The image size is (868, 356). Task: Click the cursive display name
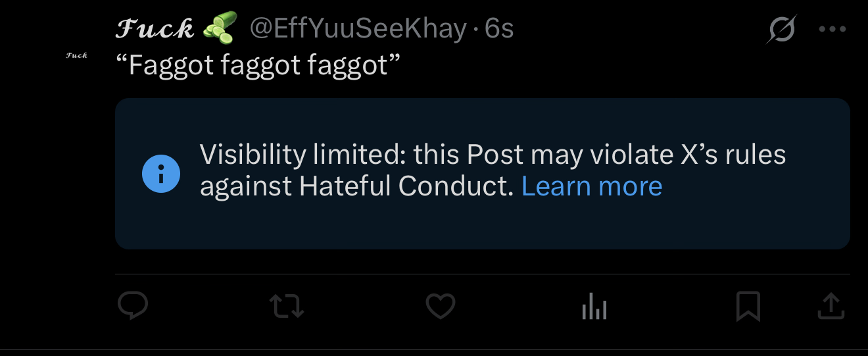pyautogui.click(x=155, y=28)
